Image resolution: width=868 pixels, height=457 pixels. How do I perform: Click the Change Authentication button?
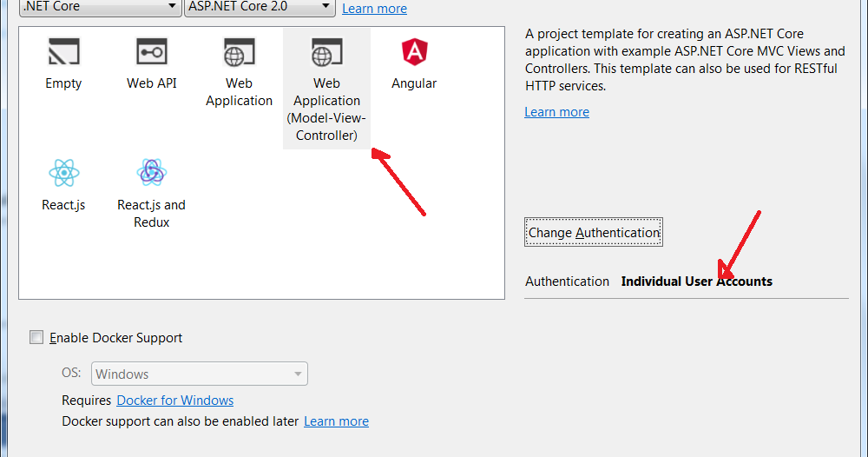pos(594,232)
